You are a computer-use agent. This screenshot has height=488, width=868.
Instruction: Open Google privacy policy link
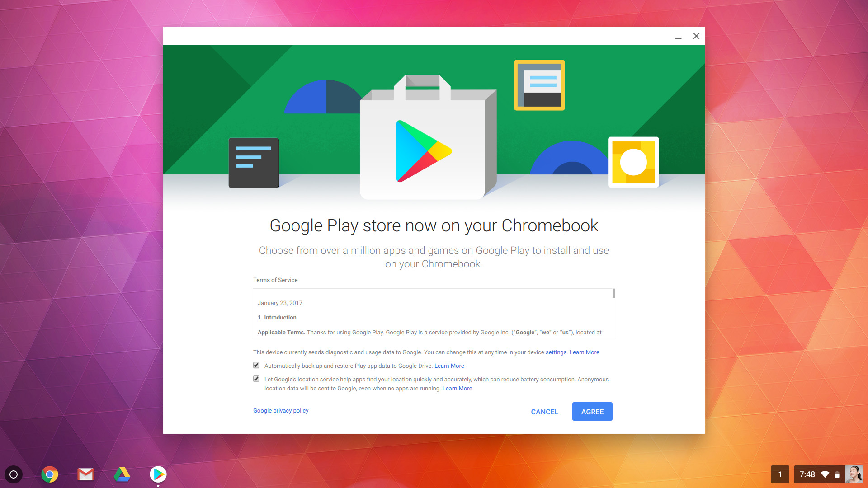281,411
